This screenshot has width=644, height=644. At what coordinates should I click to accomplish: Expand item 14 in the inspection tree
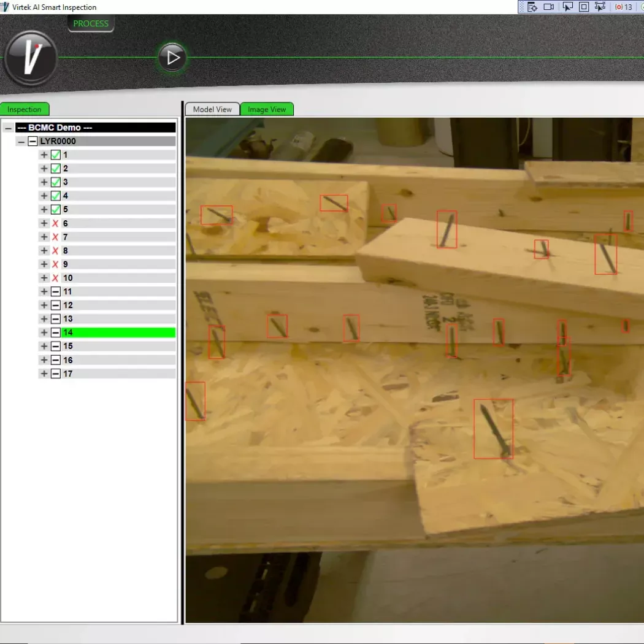[44, 332]
